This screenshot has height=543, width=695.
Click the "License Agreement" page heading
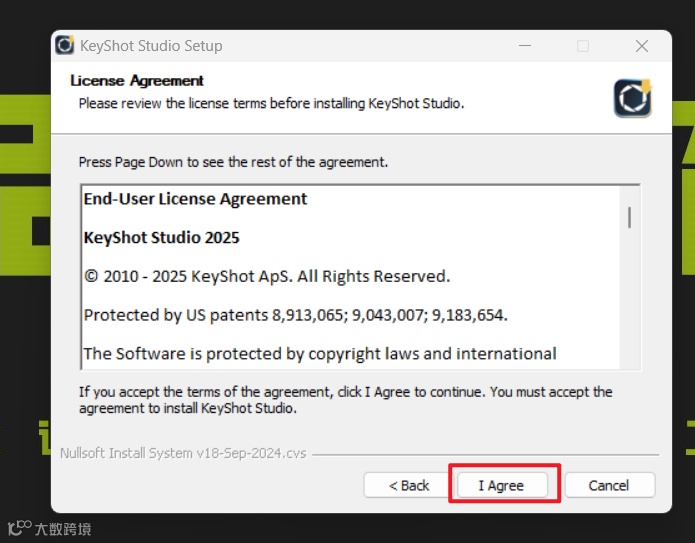pos(137,81)
